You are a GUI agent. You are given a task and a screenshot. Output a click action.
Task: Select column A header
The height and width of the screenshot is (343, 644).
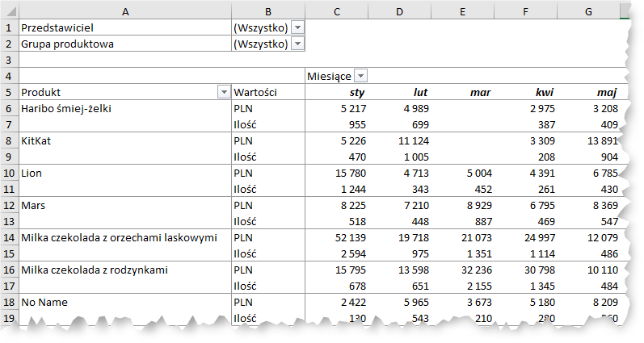(x=125, y=12)
